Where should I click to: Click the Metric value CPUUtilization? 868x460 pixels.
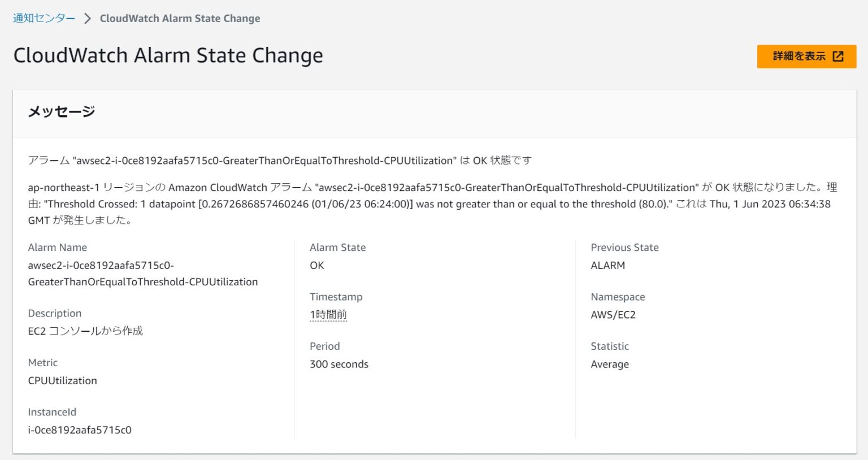pos(63,380)
